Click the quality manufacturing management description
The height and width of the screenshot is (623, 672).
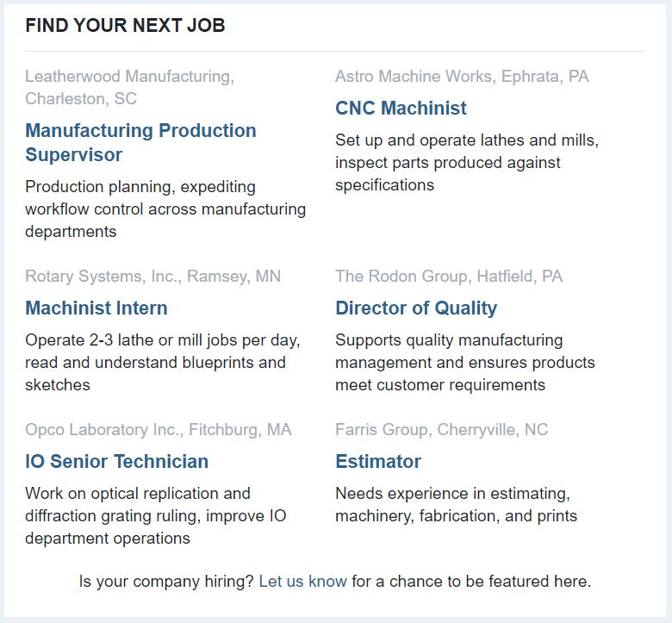pyautogui.click(x=464, y=363)
